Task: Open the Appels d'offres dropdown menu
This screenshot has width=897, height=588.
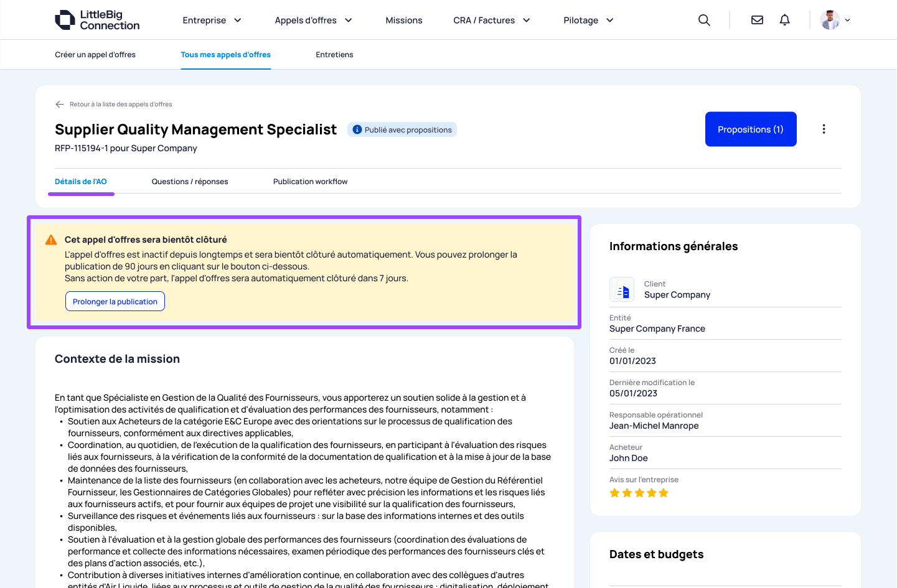Action: (x=314, y=20)
